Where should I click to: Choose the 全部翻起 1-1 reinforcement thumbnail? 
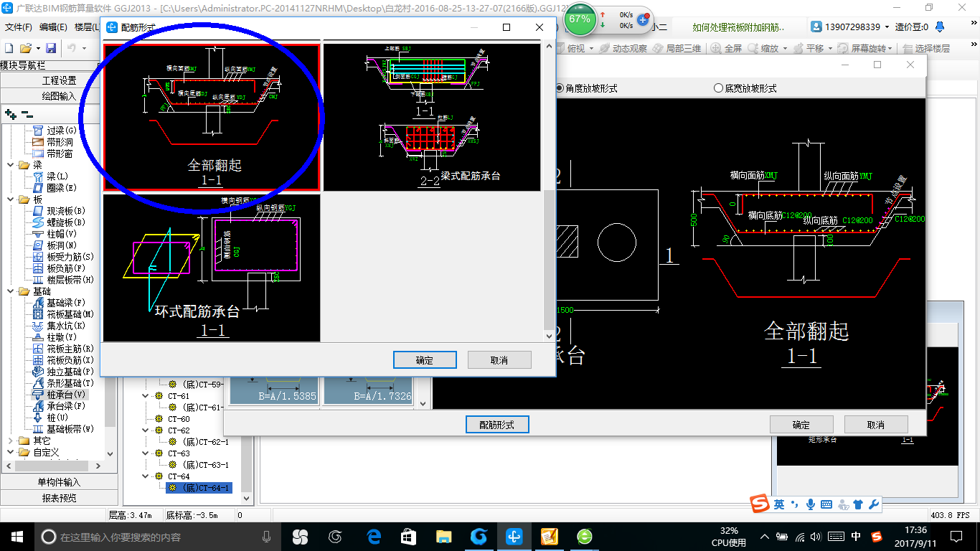pyautogui.click(x=212, y=118)
